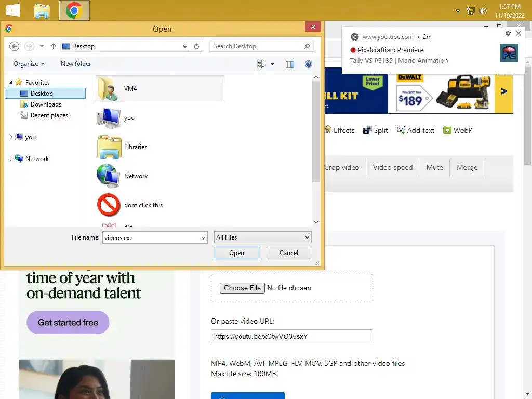Click the Choose File button
Image resolution: width=532 pixels, height=399 pixels.
(x=242, y=288)
